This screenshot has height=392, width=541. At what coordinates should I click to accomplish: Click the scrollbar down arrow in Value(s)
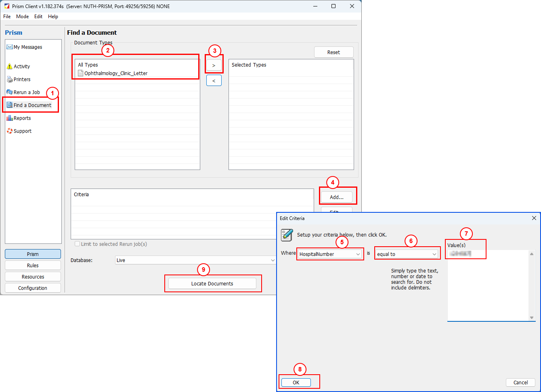pos(532,318)
